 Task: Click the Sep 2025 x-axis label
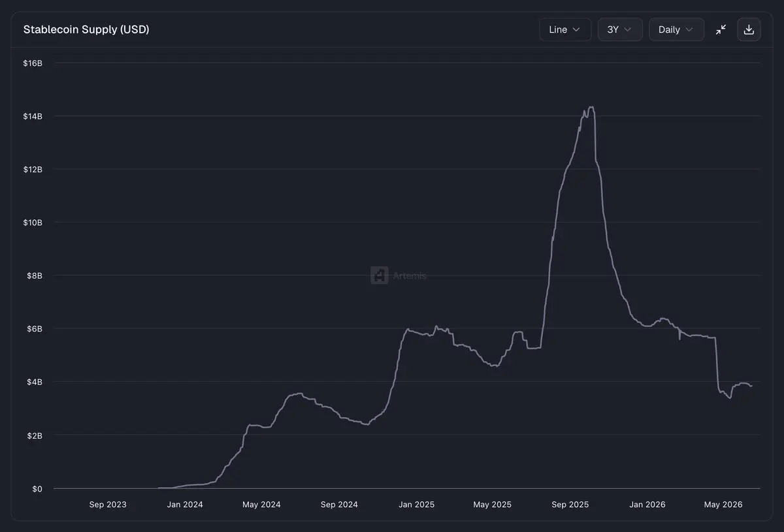coord(570,505)
